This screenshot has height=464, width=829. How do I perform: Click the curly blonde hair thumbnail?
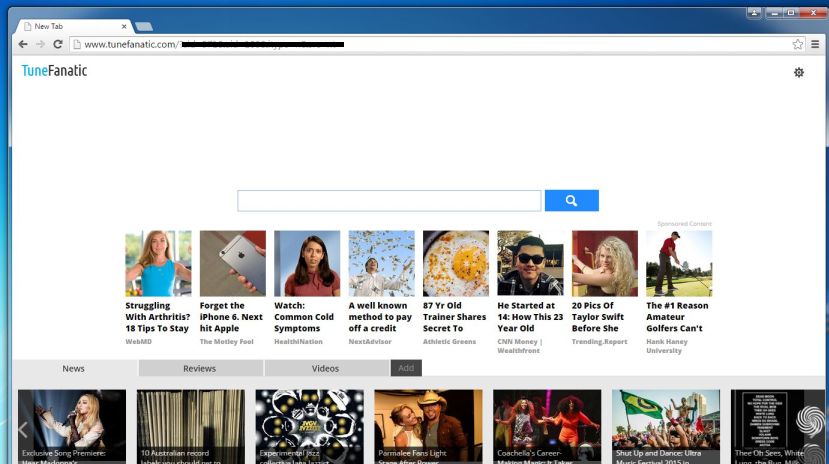point(605,263)
